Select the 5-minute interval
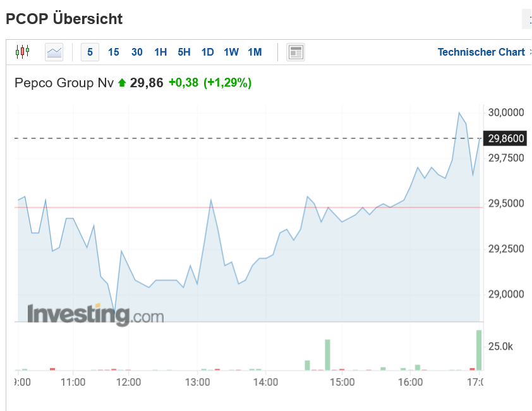This screenshot has width=532, height=411. (90, 52)
